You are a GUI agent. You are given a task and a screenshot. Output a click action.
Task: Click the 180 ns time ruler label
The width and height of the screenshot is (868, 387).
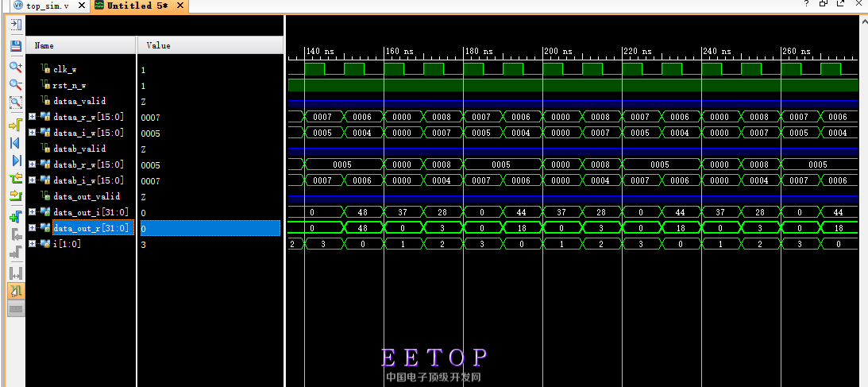(479, 51)
